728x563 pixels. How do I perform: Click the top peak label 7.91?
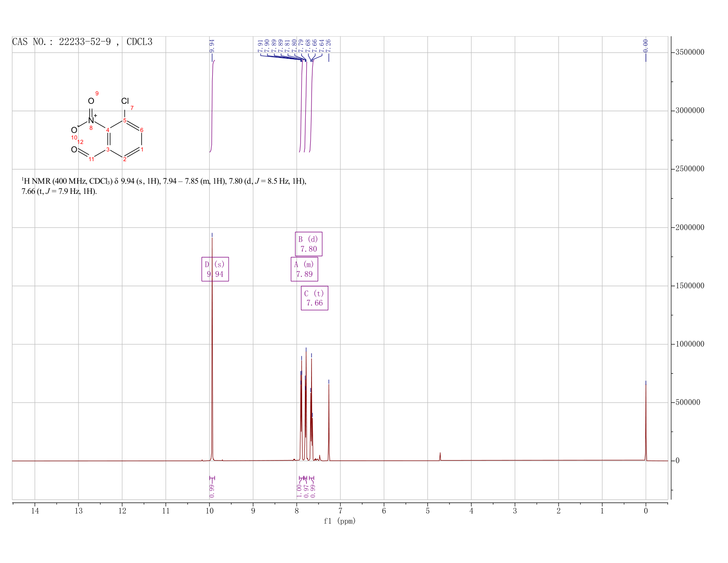(260, 45)
